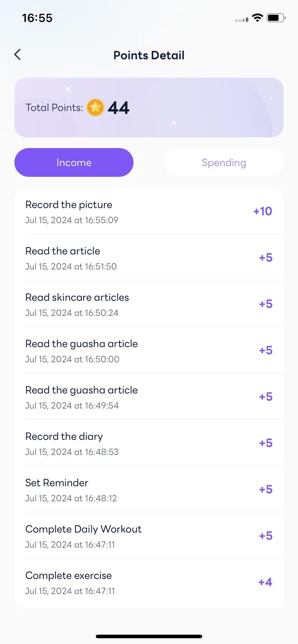Open the Complete Daily Workout entry

149,535
